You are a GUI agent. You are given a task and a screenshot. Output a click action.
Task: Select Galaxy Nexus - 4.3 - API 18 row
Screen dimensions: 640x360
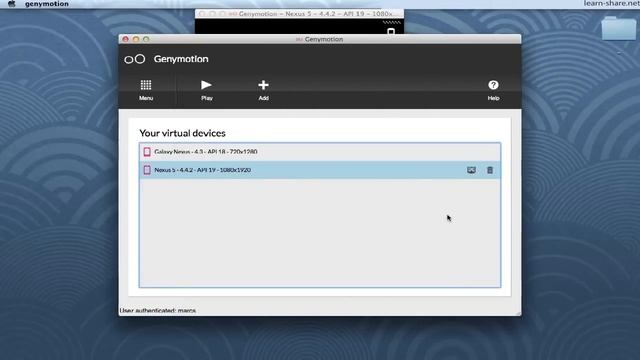coord(320,152)
